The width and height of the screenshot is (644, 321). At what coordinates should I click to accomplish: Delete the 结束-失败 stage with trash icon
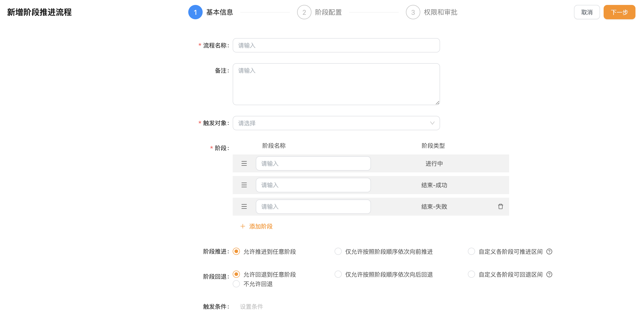(500, 206)
